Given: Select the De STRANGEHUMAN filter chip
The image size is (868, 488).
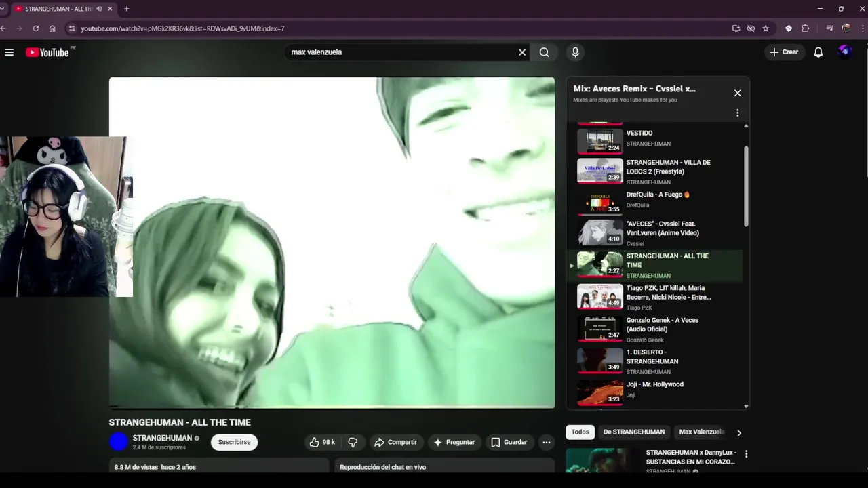Looking at the screenshot, I should click(x=634, y=432).
